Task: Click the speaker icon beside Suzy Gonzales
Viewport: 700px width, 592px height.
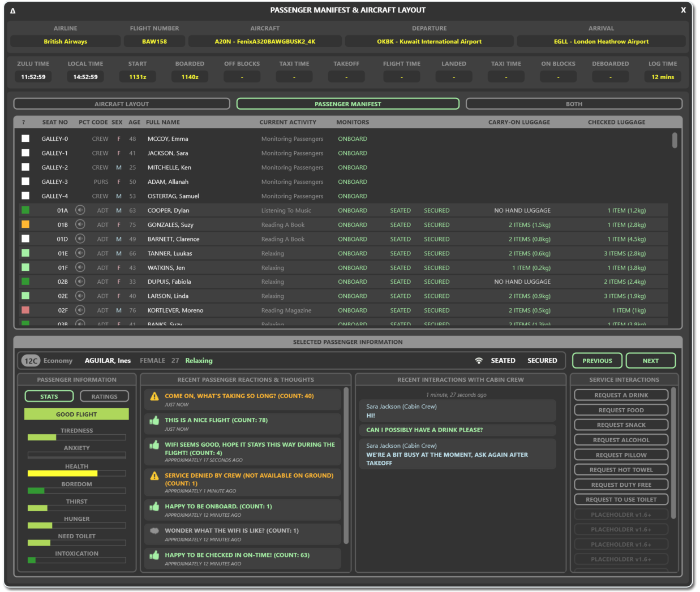Action: (80, 224)
